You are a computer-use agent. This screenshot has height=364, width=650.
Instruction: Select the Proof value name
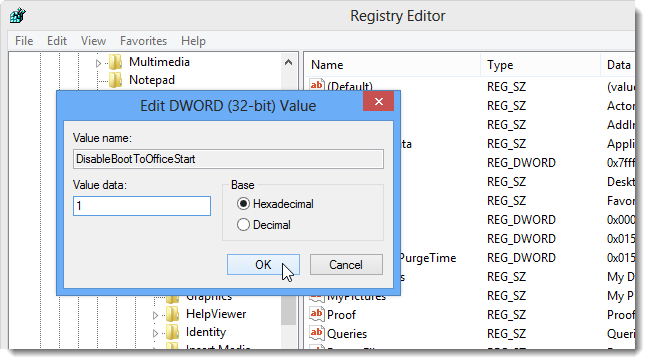click(341, 315)
